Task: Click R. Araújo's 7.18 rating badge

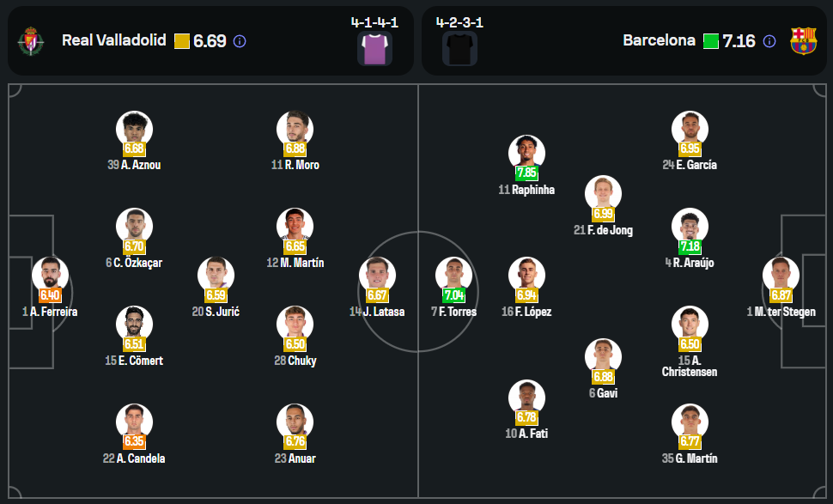Action: [x=690, y=246]
